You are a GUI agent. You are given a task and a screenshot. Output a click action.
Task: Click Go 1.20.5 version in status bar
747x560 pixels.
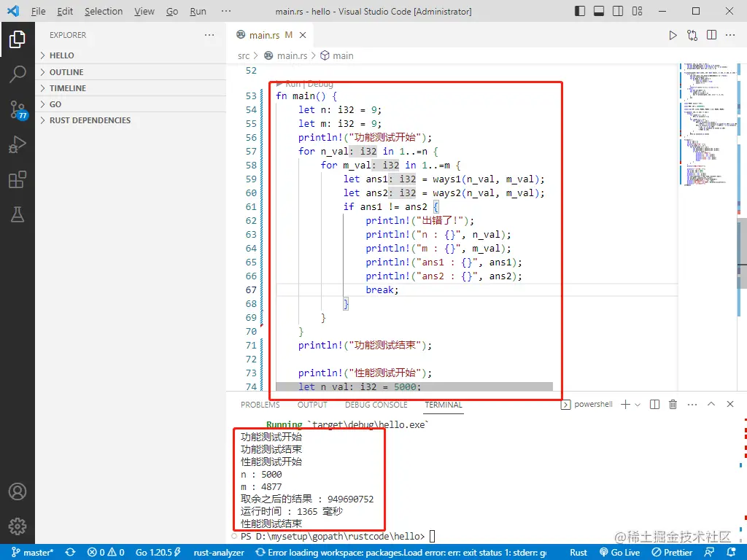click(158, 553)
